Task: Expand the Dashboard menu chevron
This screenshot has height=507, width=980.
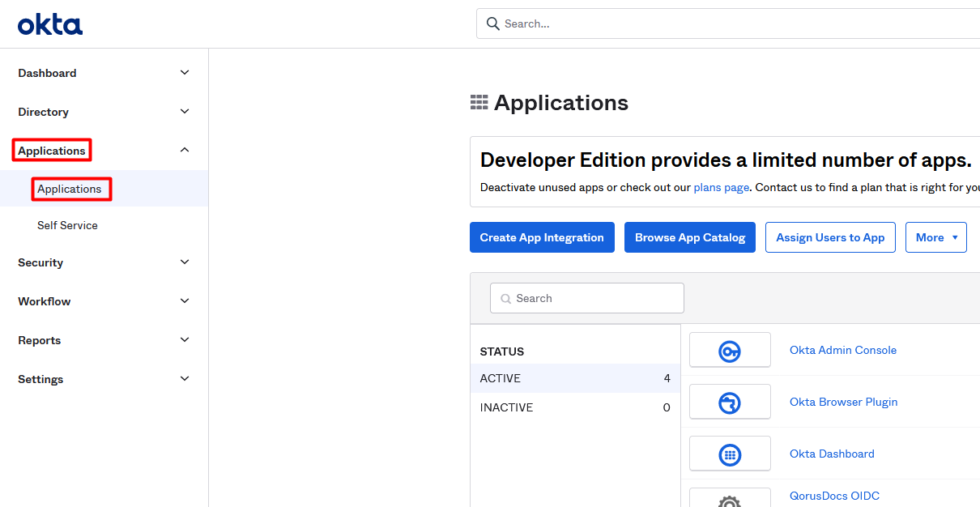Action: (x=185, y=73)
